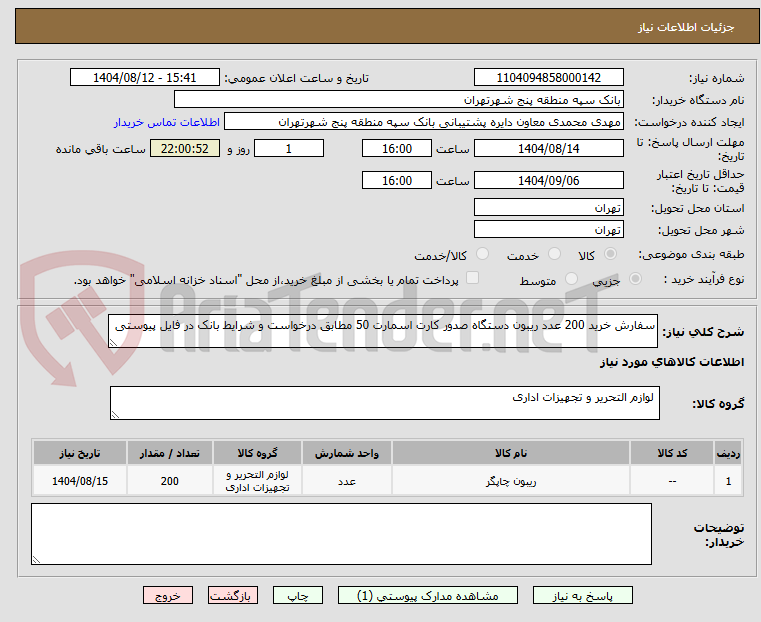Click the نام دستگاه خریدار field

tap(398, 100)
